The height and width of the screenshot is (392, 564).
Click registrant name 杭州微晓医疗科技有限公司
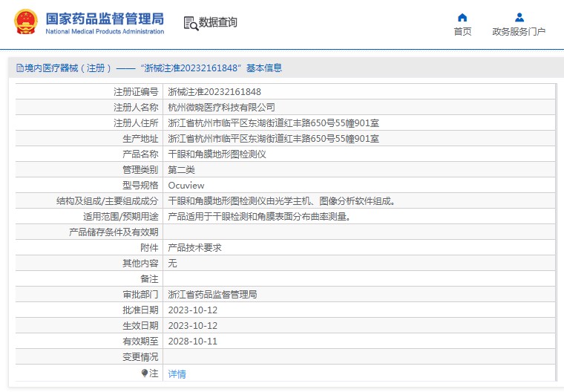click(222, 107)
